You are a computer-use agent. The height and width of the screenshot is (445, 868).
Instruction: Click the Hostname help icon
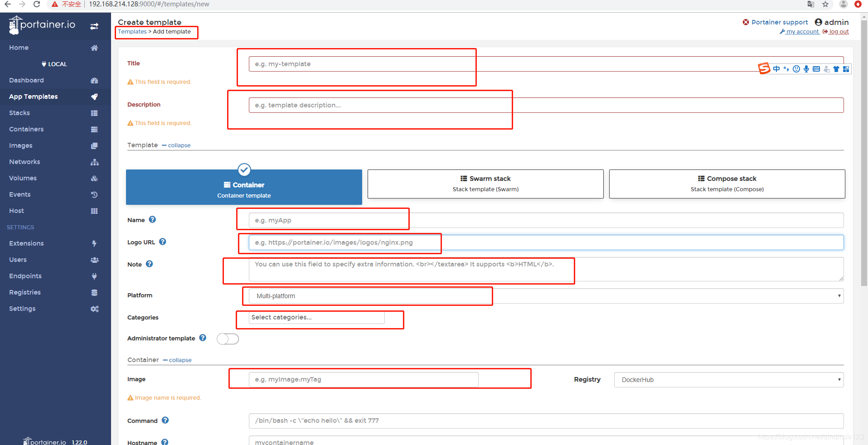165,442
